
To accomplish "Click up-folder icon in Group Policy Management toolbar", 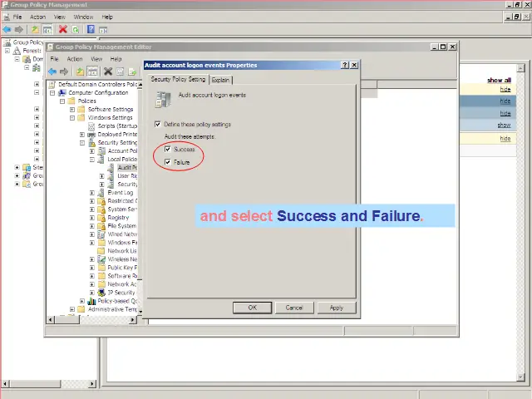I will (x=35, y=30).
